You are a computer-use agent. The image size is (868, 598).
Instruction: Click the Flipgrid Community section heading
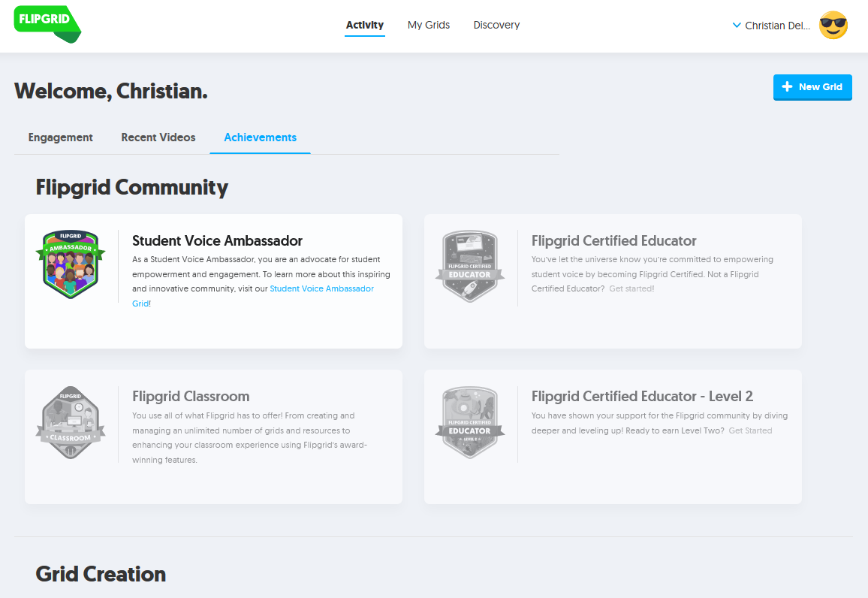131,188
